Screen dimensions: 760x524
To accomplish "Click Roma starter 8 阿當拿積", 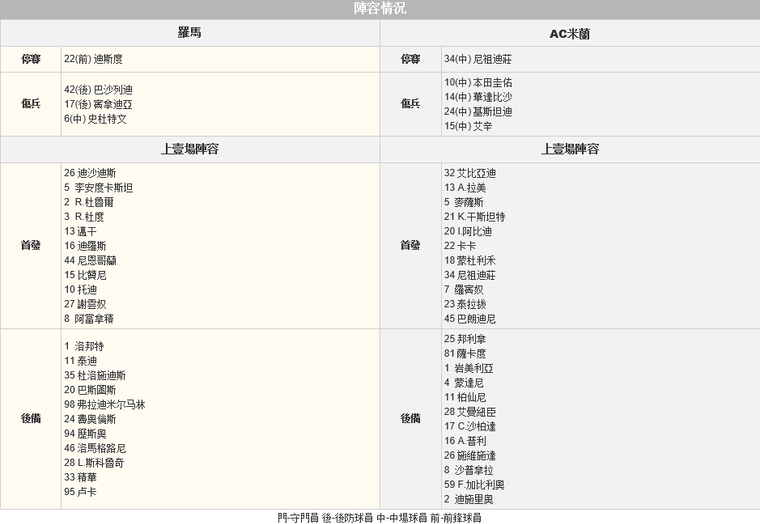I will click(x=88, y=318).
